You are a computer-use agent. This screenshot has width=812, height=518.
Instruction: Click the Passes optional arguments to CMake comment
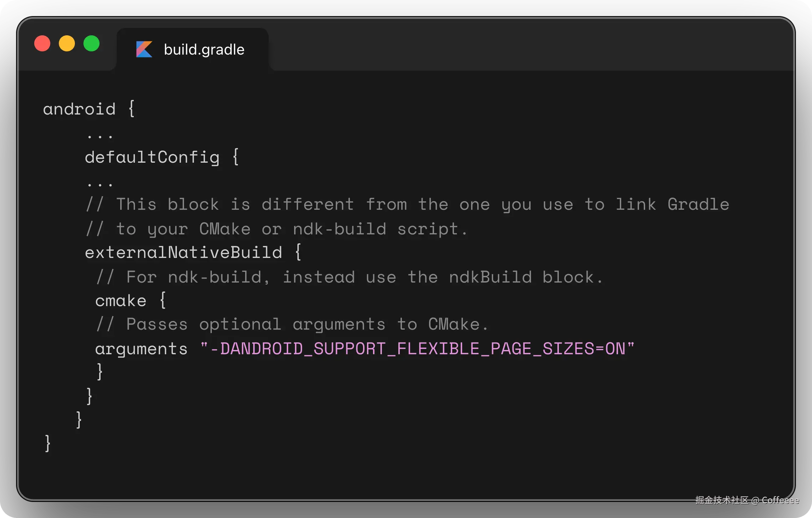[292, 324]
